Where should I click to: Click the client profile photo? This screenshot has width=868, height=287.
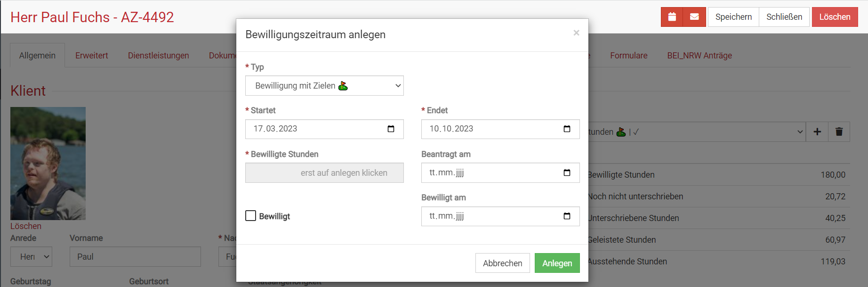tap(48, 164)
